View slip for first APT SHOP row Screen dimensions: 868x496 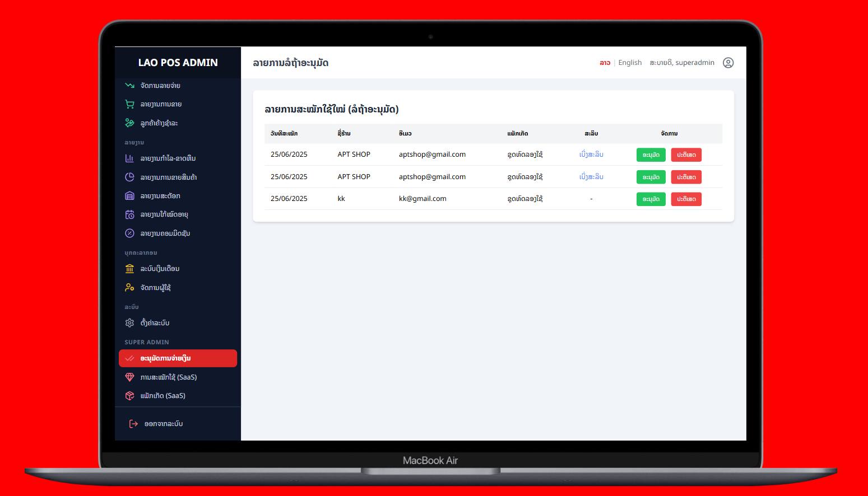pos(591,155)
